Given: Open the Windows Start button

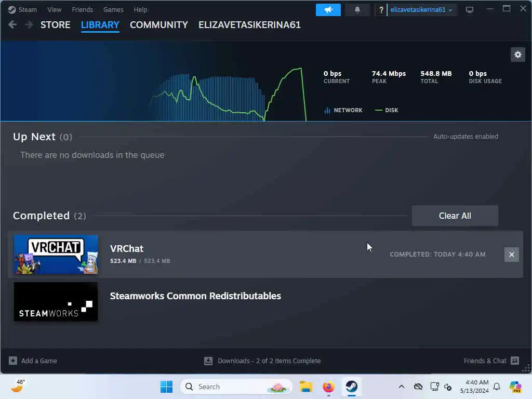Looking at the screenshot, I should tap(166, 387).
